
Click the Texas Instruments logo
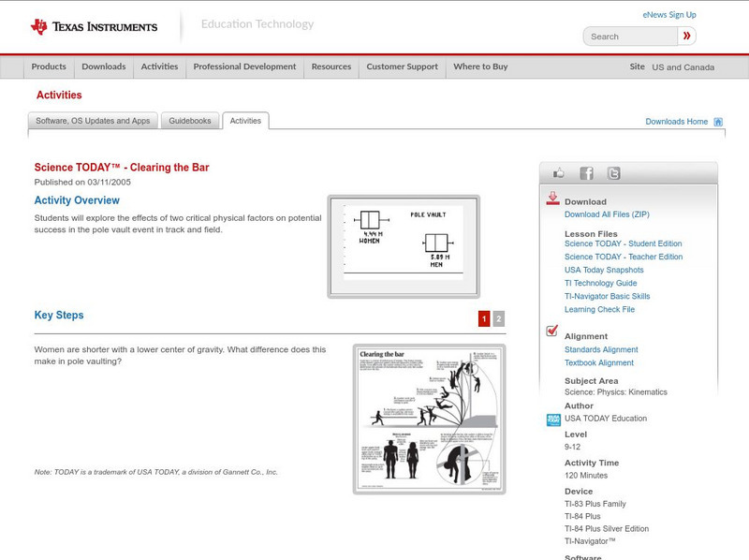(x=95, y=27)
